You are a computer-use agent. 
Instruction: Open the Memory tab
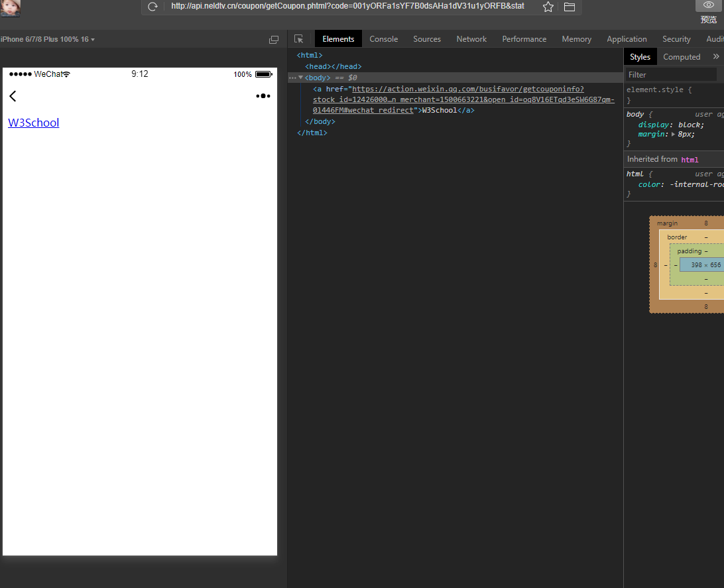[576, 39]
